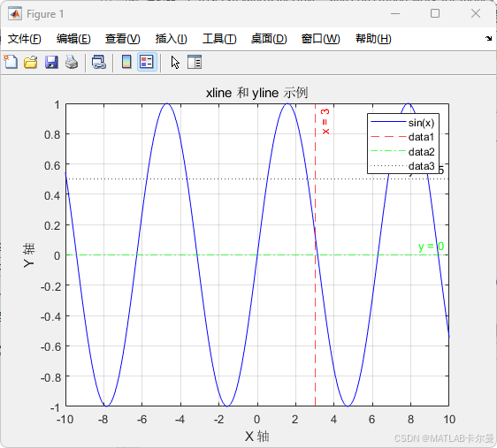Open the 桌面(D) menu
This screenshot has height=448, width=497.
[269, 39]
